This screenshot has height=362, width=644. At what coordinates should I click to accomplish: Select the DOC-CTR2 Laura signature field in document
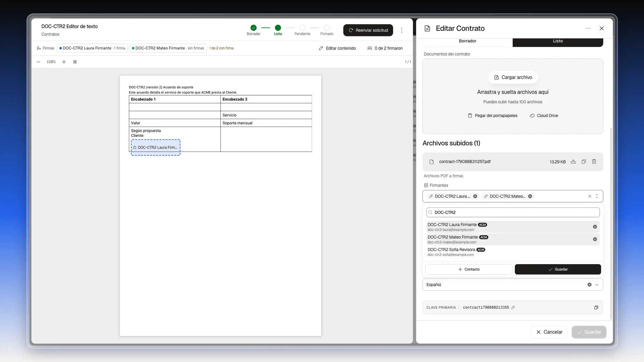pyautogui.click(x=156, y=147)
